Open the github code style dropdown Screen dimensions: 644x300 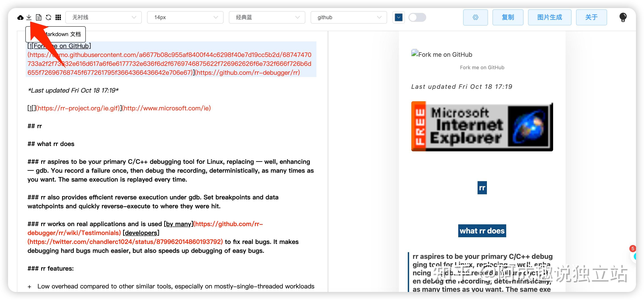[x=348, y=17]
